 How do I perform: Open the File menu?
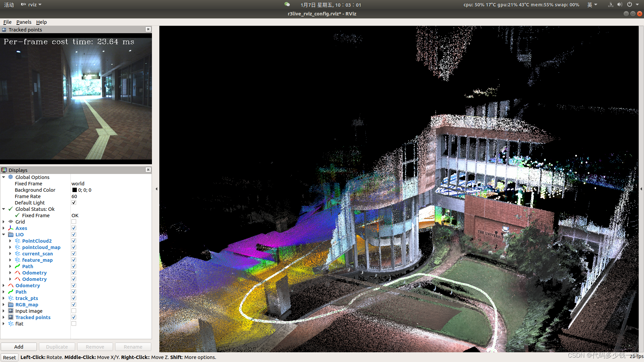[x=7, y=22]
